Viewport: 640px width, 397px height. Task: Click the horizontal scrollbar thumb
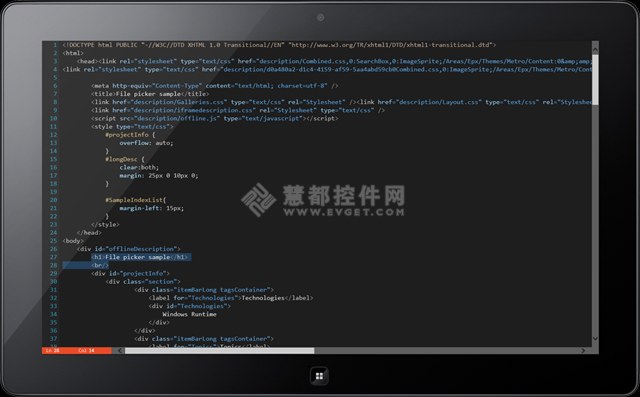tap(220, 350)
